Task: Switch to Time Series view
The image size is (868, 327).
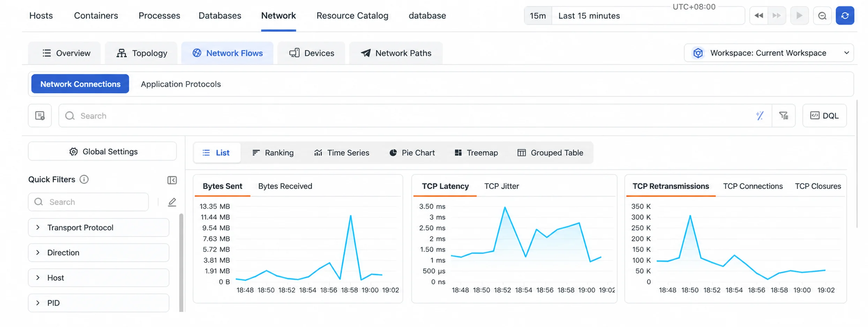Action: click(x=342, y=153)
